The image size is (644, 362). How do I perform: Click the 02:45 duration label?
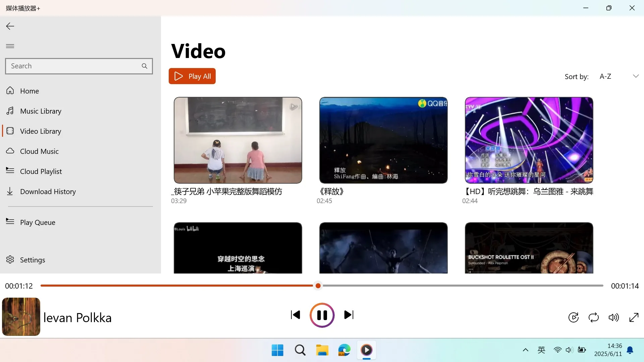tap(324, 201)
